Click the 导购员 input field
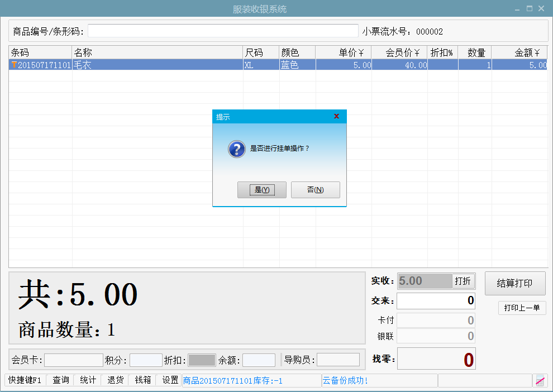The image size is (553, 392). click(x=338, y=360)
